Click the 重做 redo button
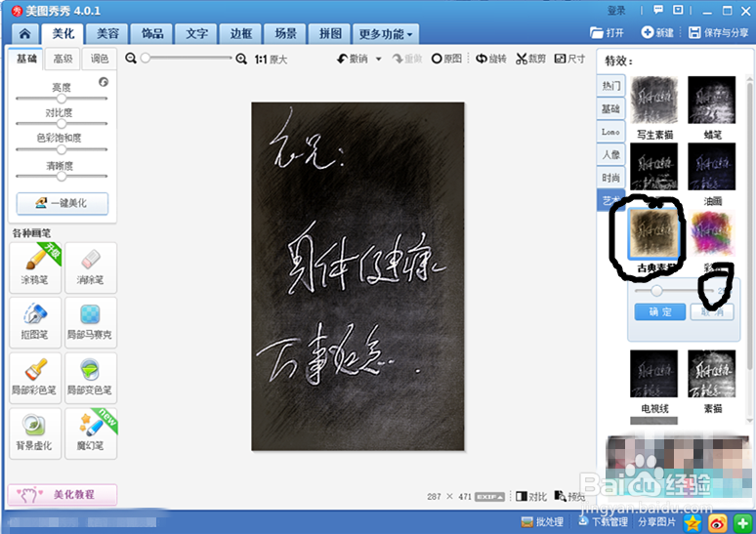 click(407, 59)
